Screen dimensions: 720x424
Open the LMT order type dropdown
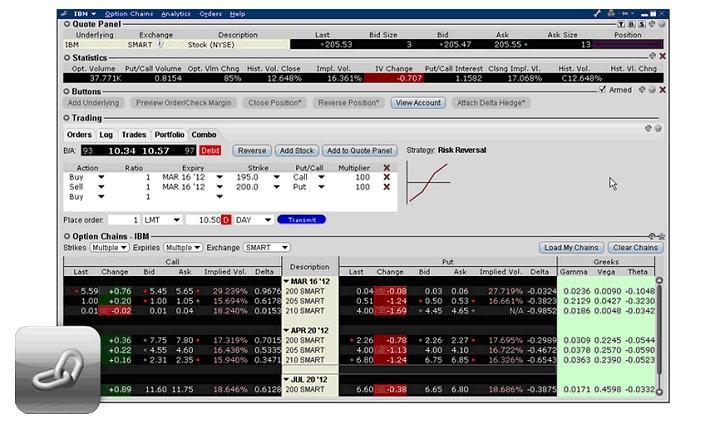coord(163,220)
